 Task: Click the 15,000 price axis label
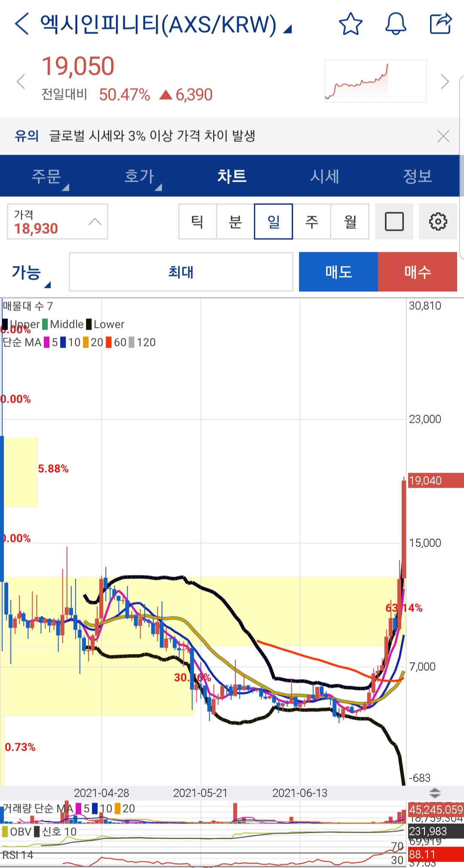point(425,543)
